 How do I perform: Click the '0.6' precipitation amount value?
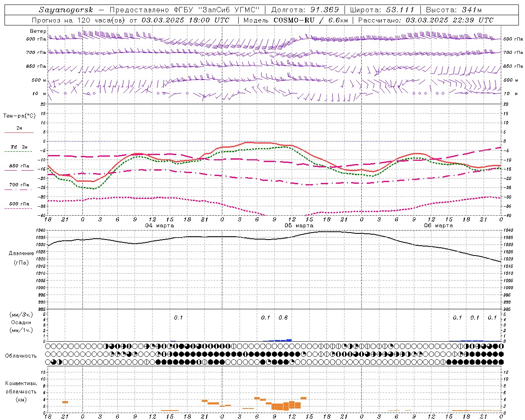point(283,317)
